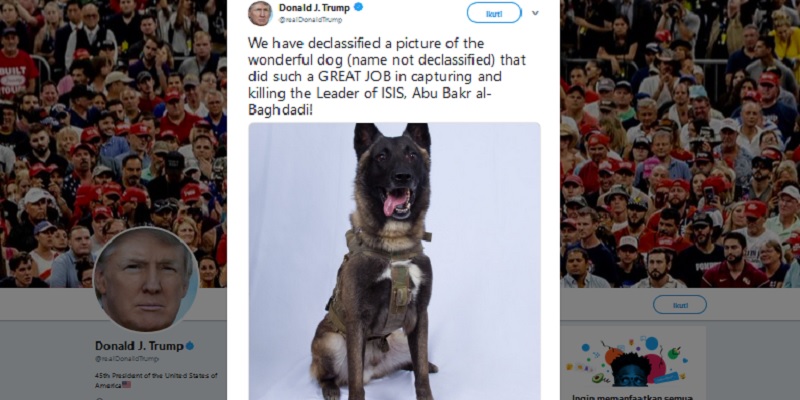Open the large circular profile photo
Image resolution: width=800 pixels, height=400 pixels.
tap(146, 280)
